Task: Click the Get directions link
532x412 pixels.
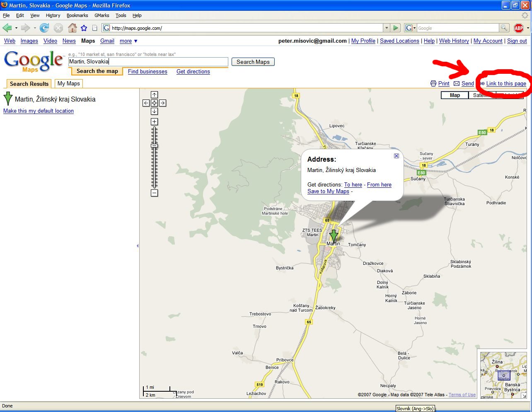Action: pyautogui.click(x=193, y=71)
